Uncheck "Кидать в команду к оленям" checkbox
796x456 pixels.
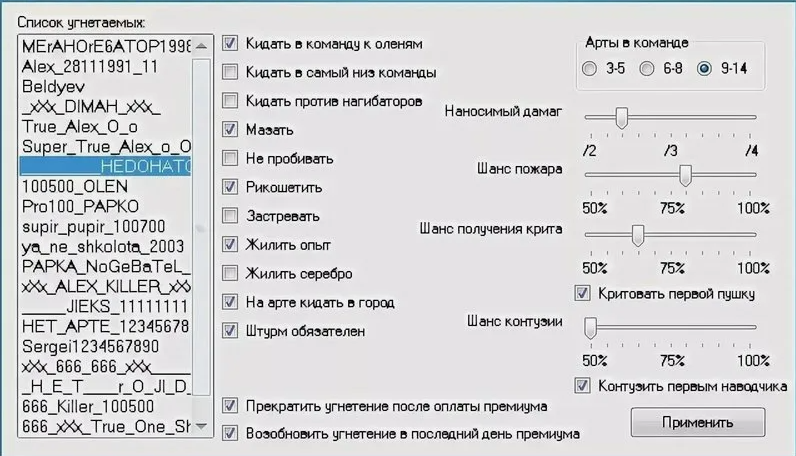(x=230, y=43)
